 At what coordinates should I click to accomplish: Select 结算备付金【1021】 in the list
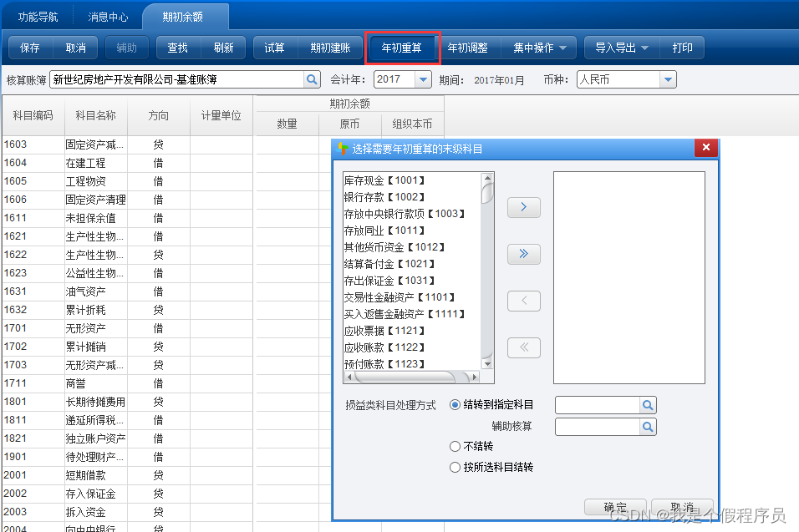click(x=389, y=264)
